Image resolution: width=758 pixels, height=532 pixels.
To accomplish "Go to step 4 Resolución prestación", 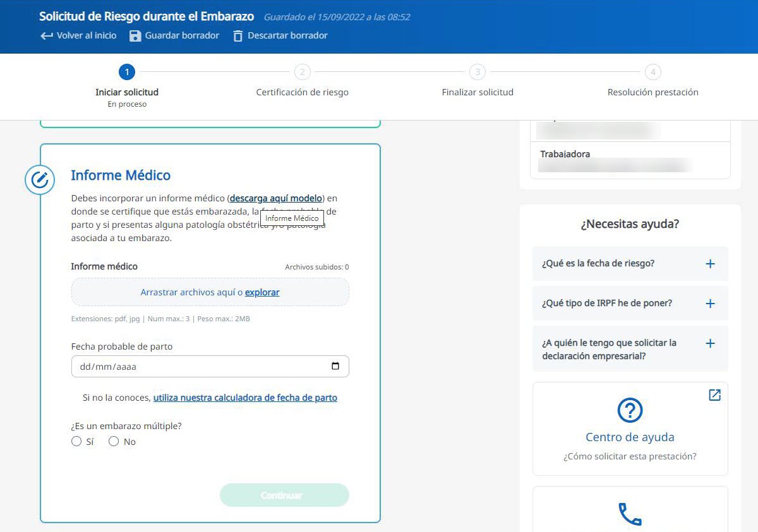I will click(653, 72).
